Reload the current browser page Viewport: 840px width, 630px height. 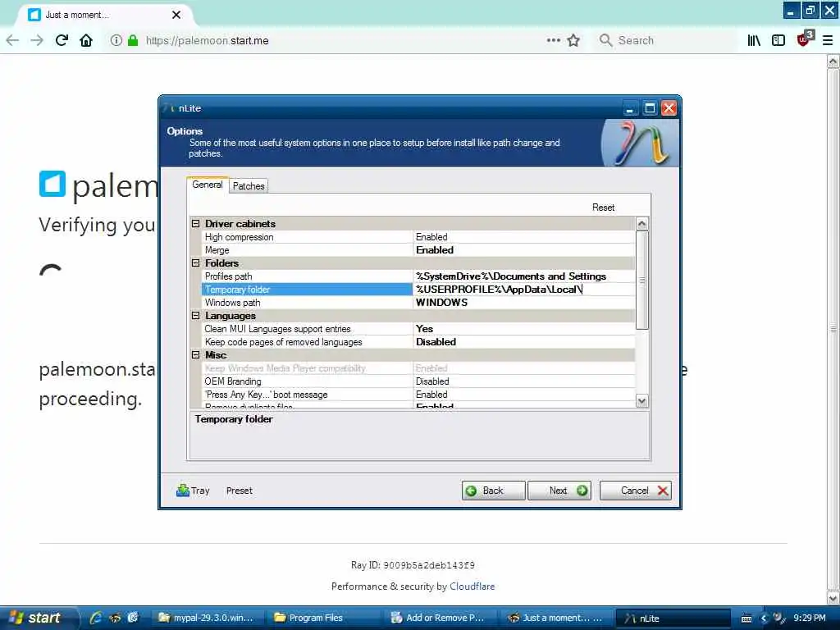click(x=62, y=40)
